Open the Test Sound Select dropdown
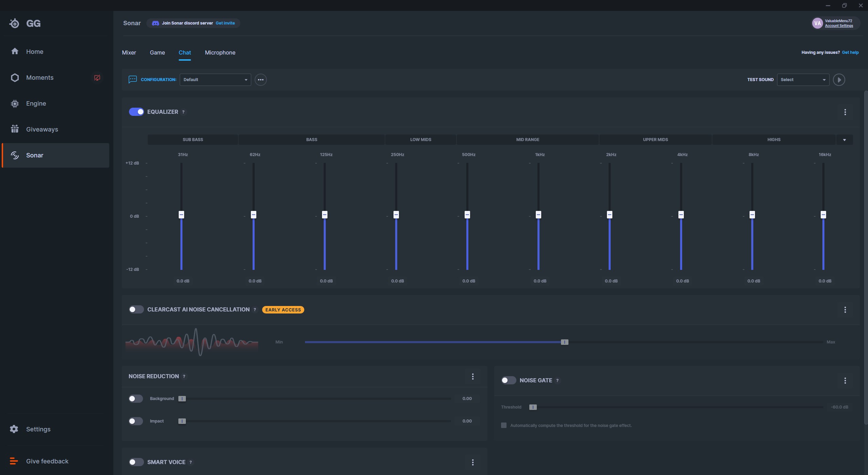868x475 pixels. pos(803,80)
